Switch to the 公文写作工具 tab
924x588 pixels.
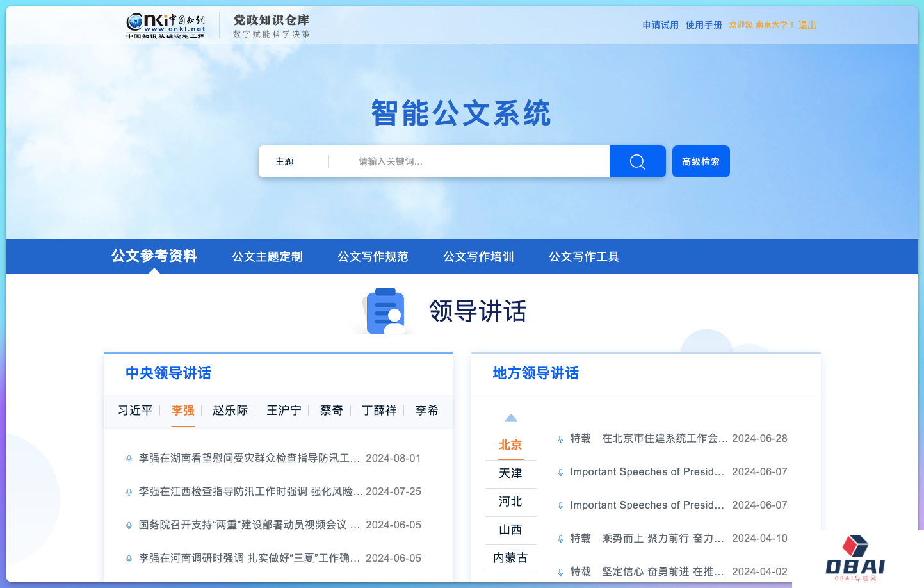(x=583, y=256)
